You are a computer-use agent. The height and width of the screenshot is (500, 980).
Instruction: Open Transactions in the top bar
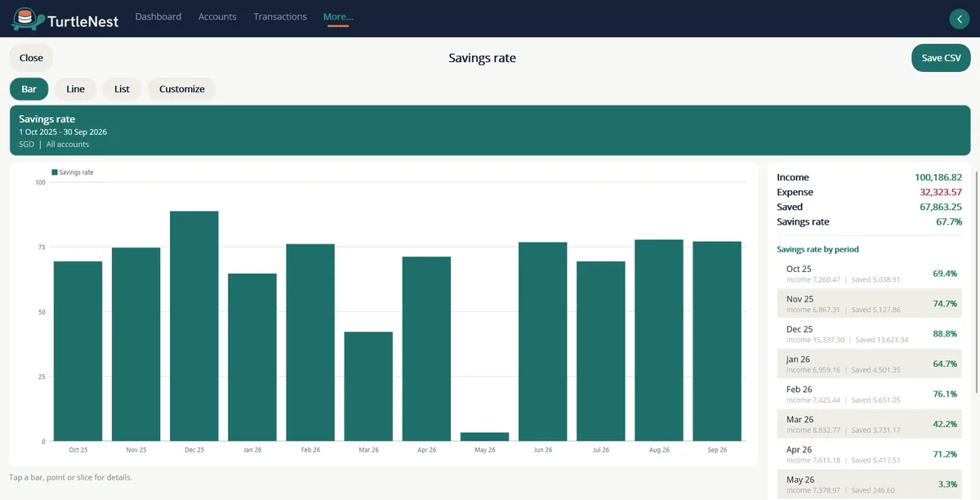pos(280,16)
